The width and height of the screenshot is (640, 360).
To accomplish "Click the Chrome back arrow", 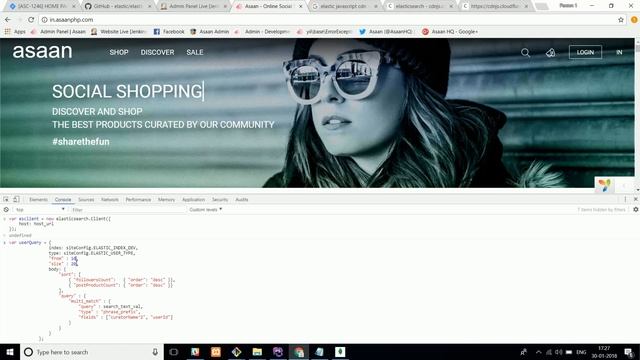I will (8, 20).
